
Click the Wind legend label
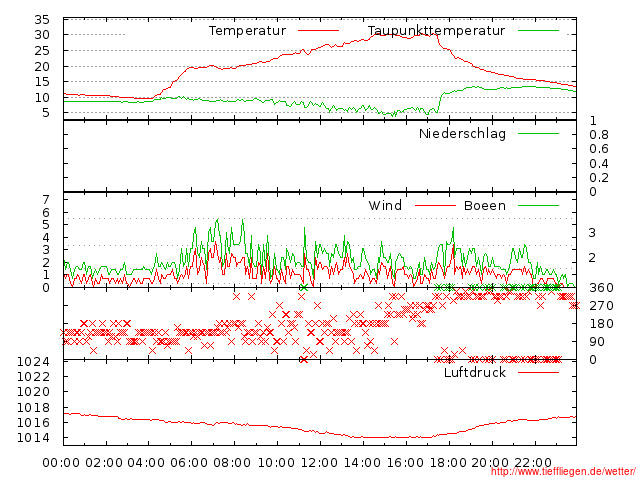coord(385,205)
